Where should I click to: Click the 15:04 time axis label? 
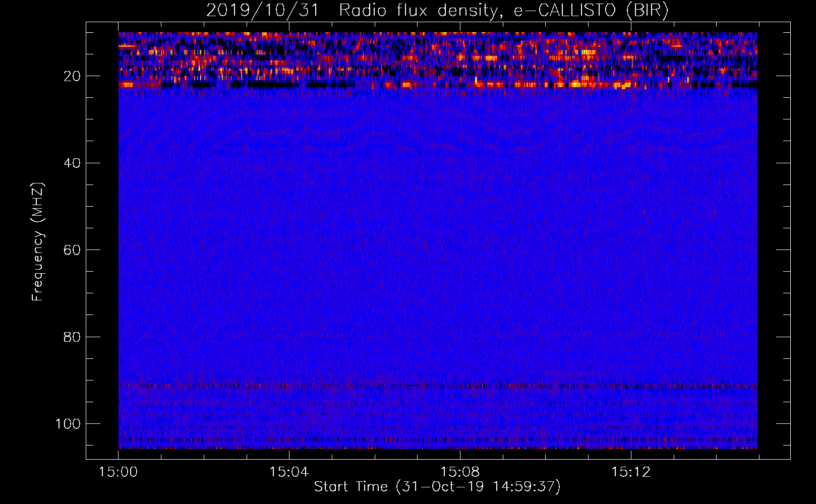pos(288,472)
